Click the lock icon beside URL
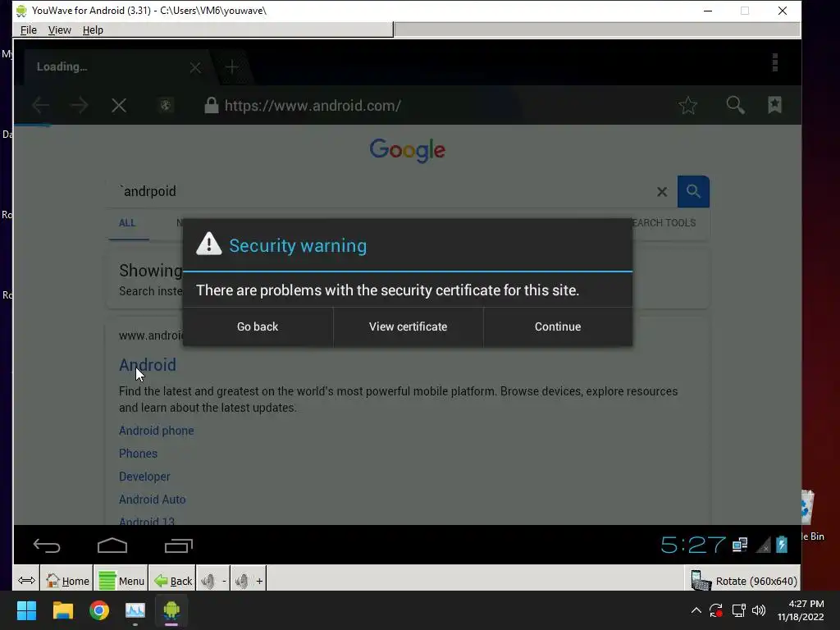Viewport: 840px width, 630px height. [x=211, y=105]
